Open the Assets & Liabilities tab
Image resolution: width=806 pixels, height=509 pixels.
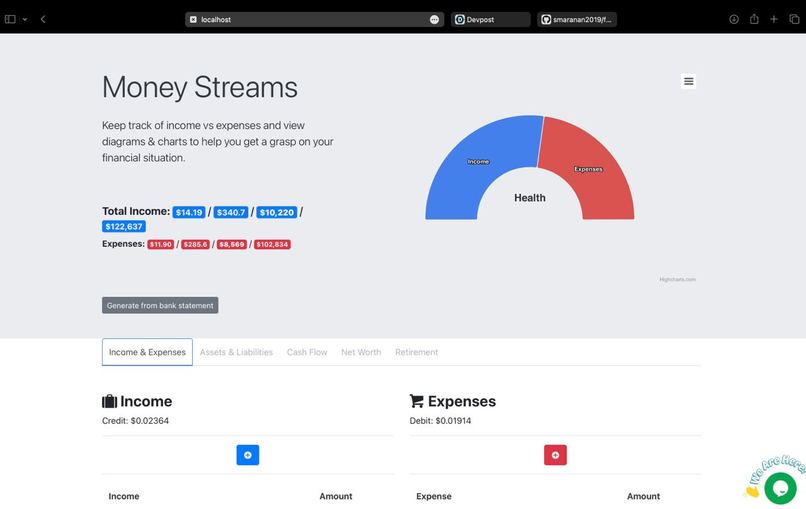pyautogui.click(x=236, y=352)
